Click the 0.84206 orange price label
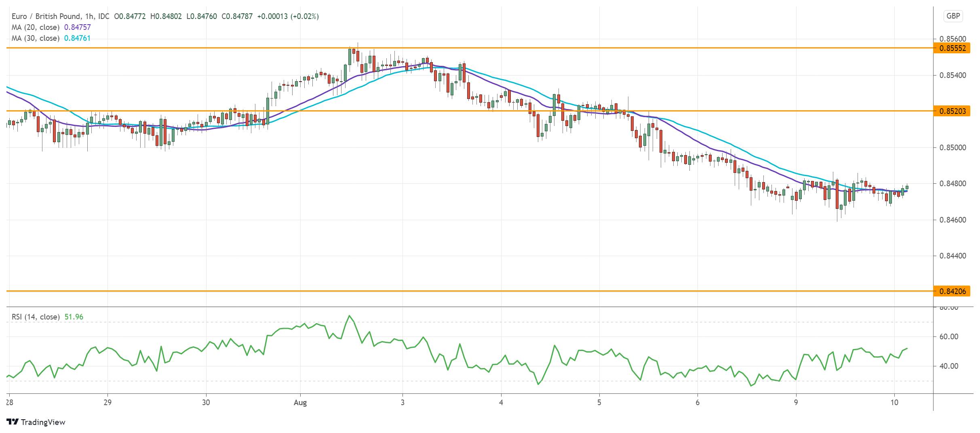 click(x=952, y=291)
